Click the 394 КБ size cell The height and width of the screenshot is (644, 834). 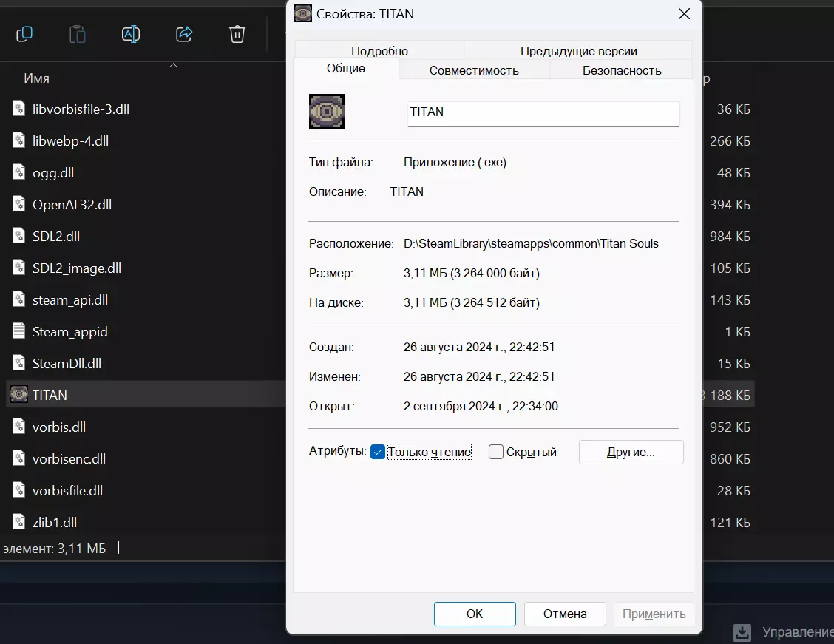tap(730, 204)
